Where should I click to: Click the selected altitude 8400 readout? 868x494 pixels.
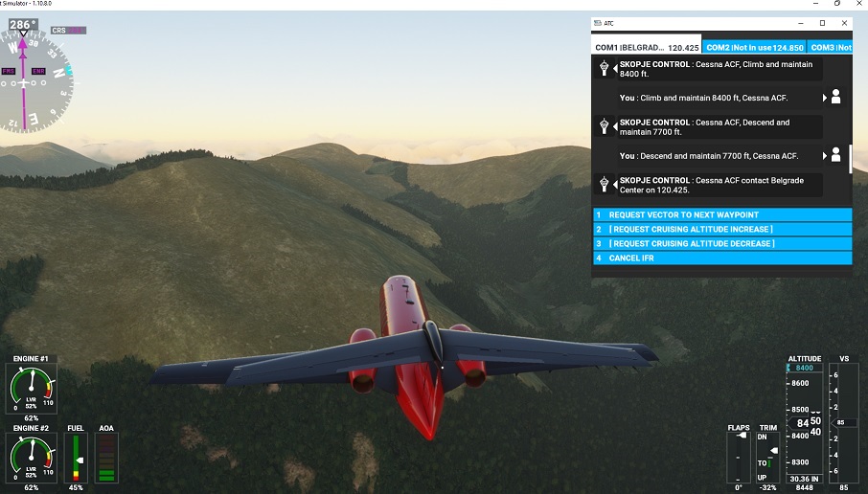point(805,368)
